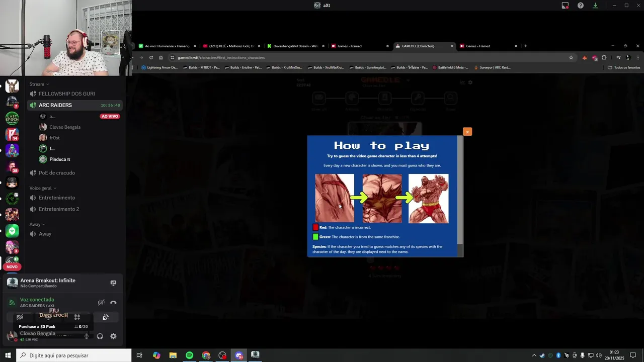Open Copilot from the taskbar

[x=156, y=355]
